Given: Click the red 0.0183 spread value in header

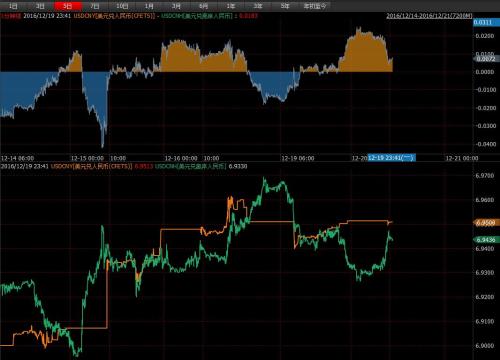Looking at the screenshot, I should [248, 16].
